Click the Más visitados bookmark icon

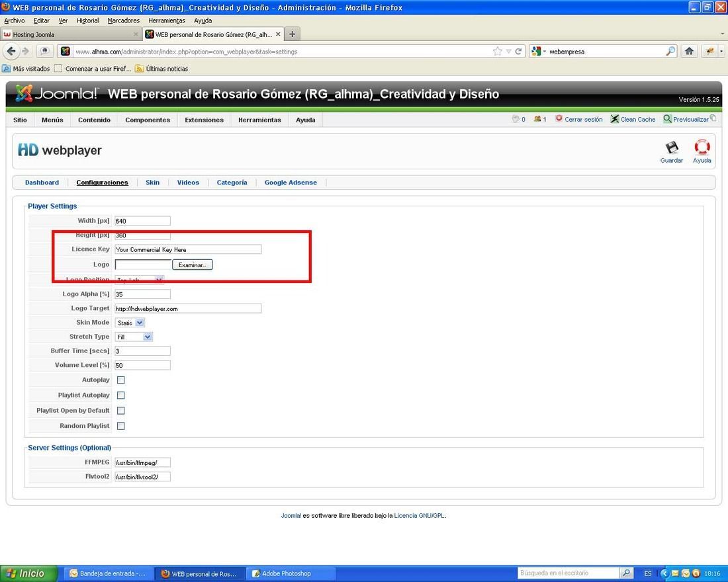point(6,69)
